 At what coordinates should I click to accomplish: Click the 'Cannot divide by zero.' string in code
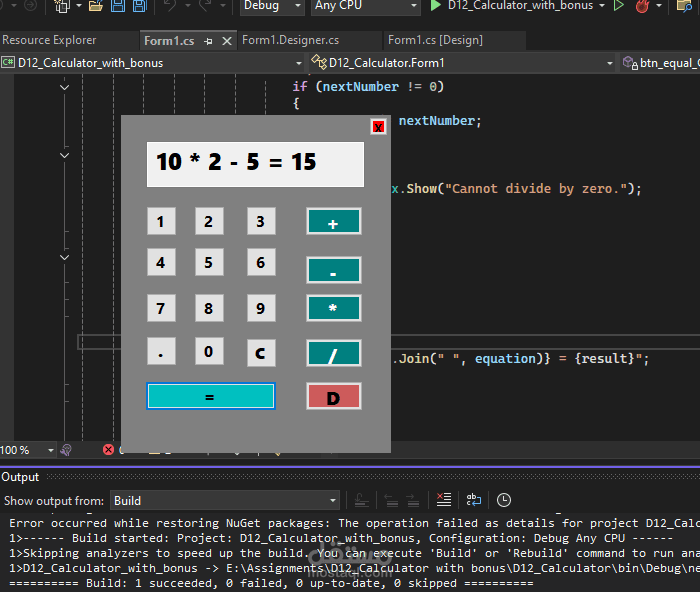click(x=536, y=189)
